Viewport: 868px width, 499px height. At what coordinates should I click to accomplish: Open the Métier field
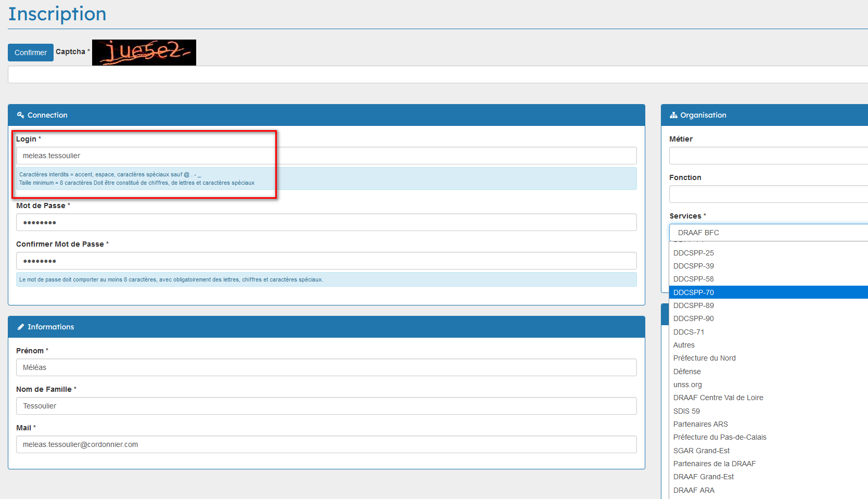[768, 156]
